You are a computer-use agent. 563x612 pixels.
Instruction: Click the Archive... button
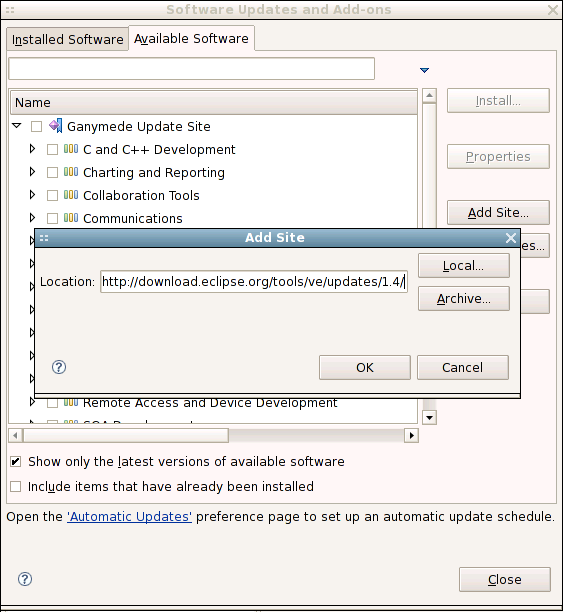[x=464, y=299]
